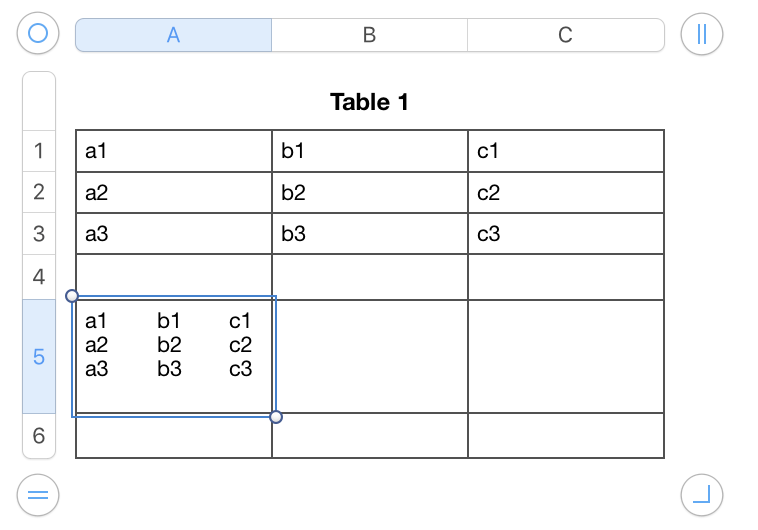Select the cell containing b2

point(370,192)
